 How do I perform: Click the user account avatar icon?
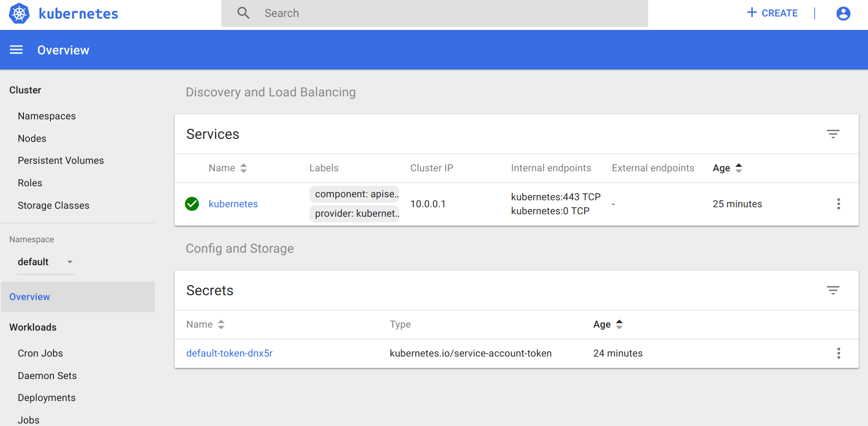pos(843,13)
